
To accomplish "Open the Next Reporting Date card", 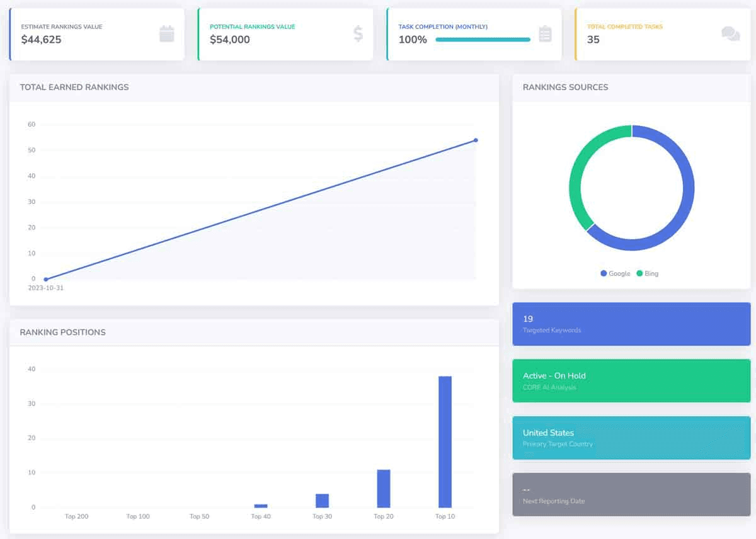I will [x=631, y=494].
